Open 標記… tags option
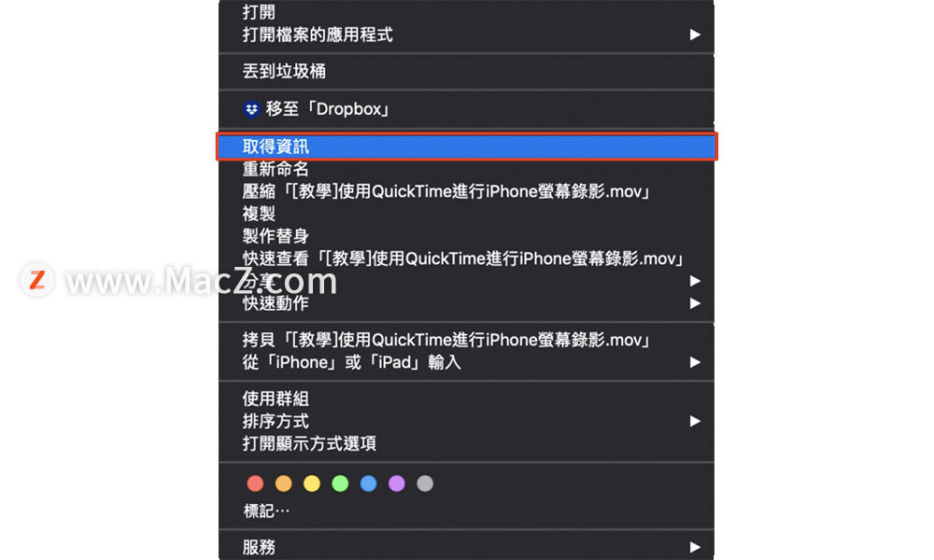Screen dimensions: 934x560 click(x=266, y=511)
